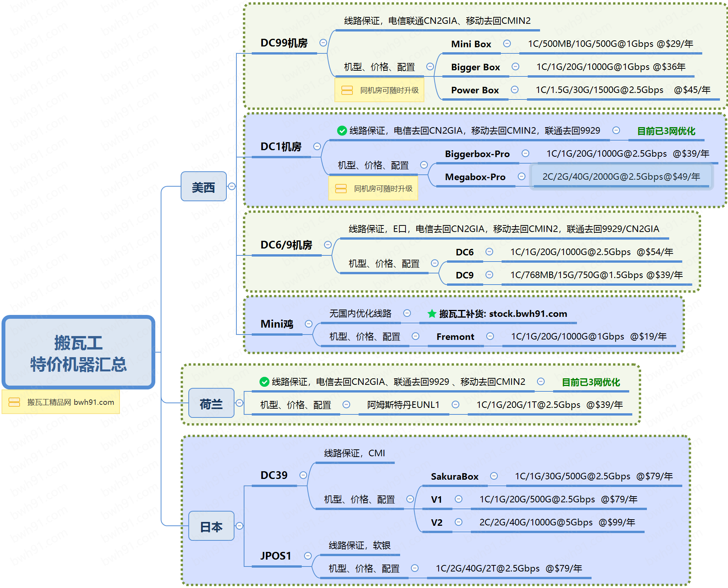The image size is (728, 588).
Task: Collapse the 荷兰 branch toggle
Action: [239, 403]
